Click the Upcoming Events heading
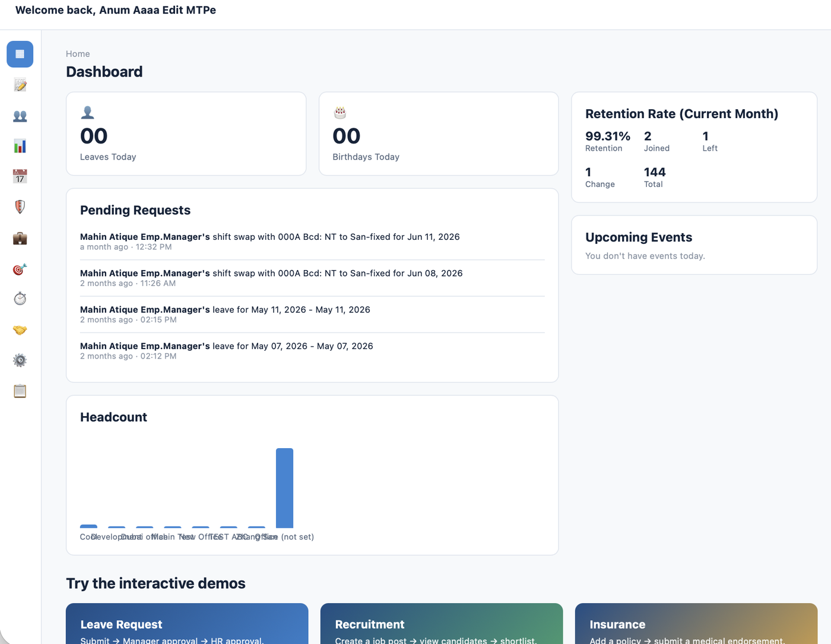This screenshot has width=831, height=644. pyautogui.click(x=639, y=237)
